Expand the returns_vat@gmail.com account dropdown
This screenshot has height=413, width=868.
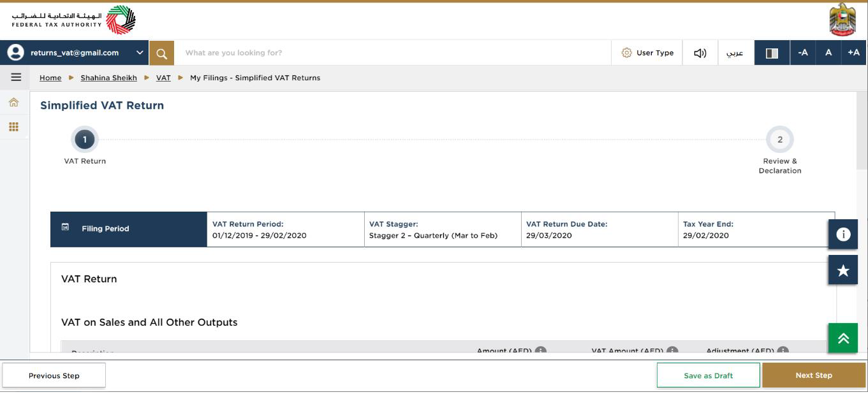pos(140,53)
